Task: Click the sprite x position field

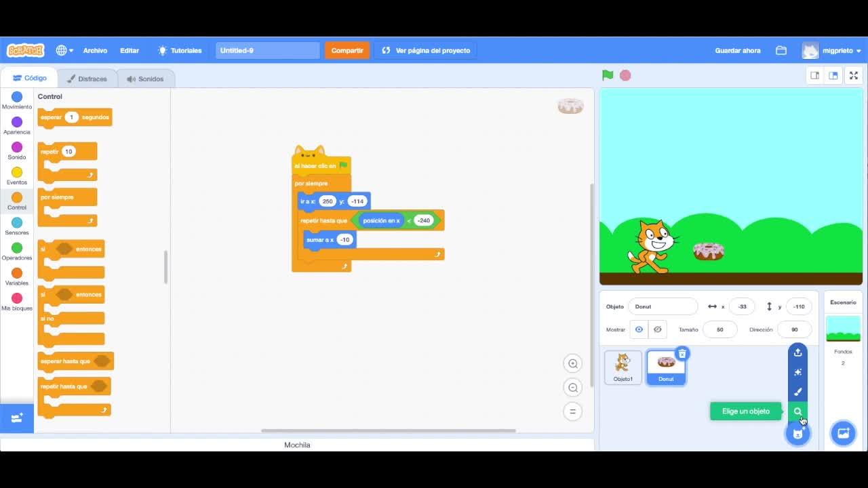Action: click(742, 306)
